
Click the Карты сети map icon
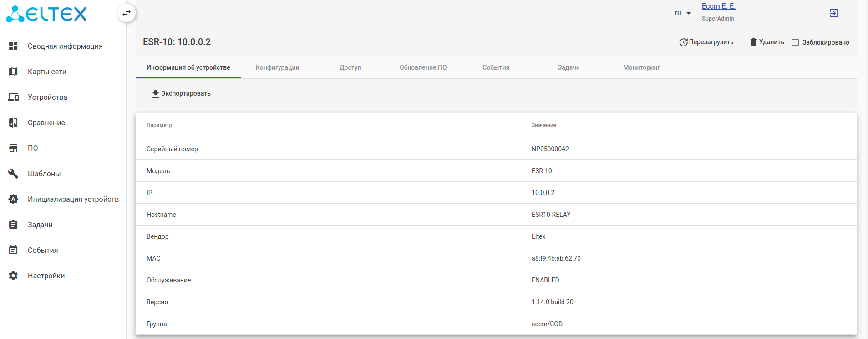point(13,72)
